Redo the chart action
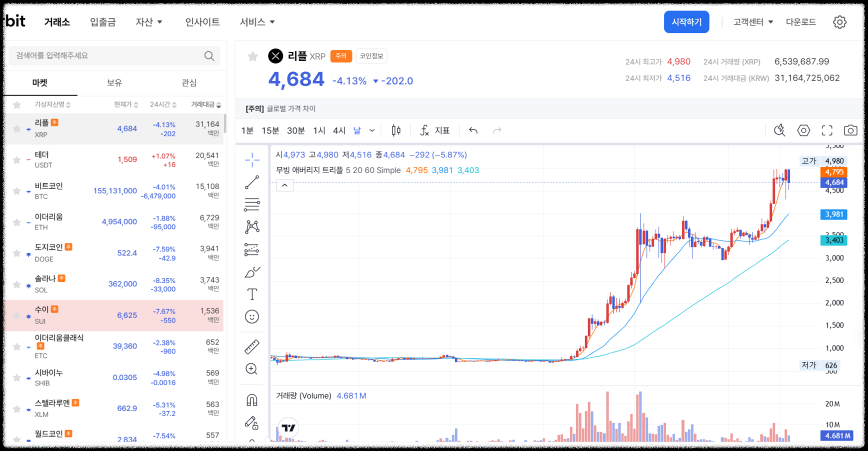This screenshot has width=868, height=451. (497, 130)
